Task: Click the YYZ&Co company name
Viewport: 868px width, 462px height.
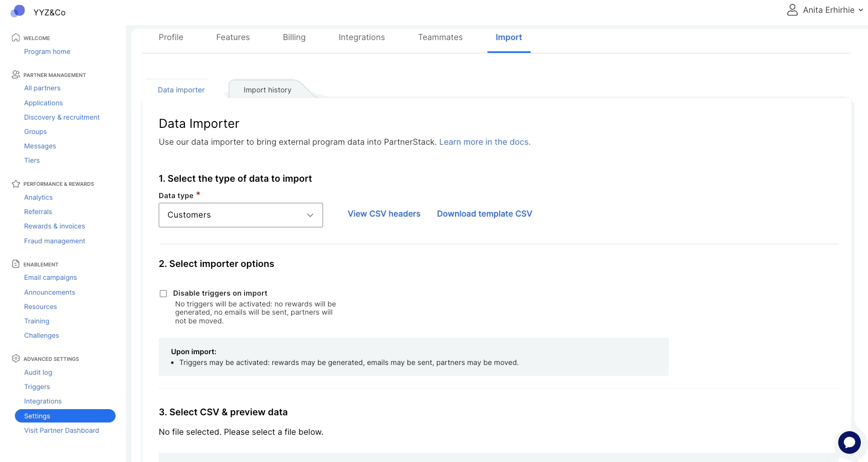Action: pos(49,12)
